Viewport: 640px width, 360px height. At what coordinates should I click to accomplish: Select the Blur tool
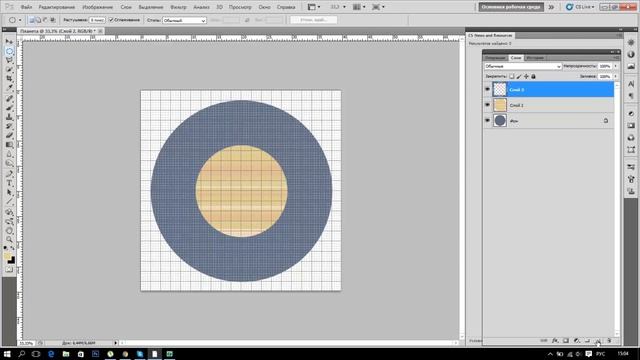tap(9, 154)
